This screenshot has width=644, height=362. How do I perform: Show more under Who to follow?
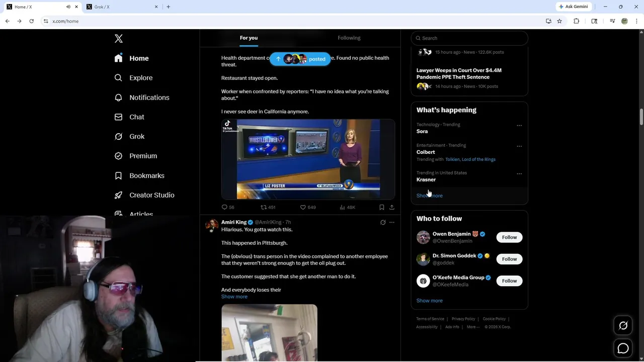430,301
